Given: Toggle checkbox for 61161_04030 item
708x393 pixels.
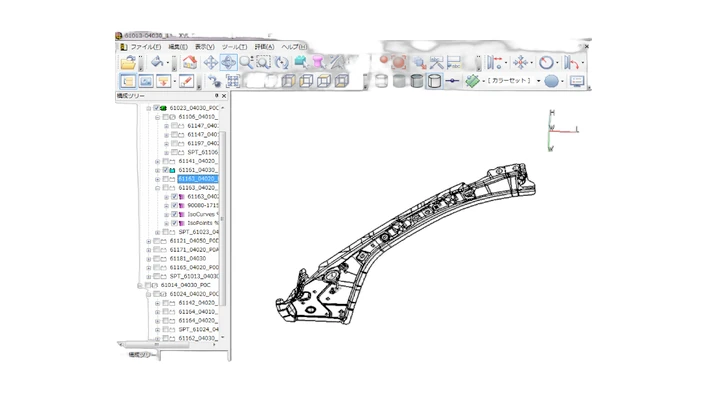Looking at the screenshot, I should coord(166,170).
